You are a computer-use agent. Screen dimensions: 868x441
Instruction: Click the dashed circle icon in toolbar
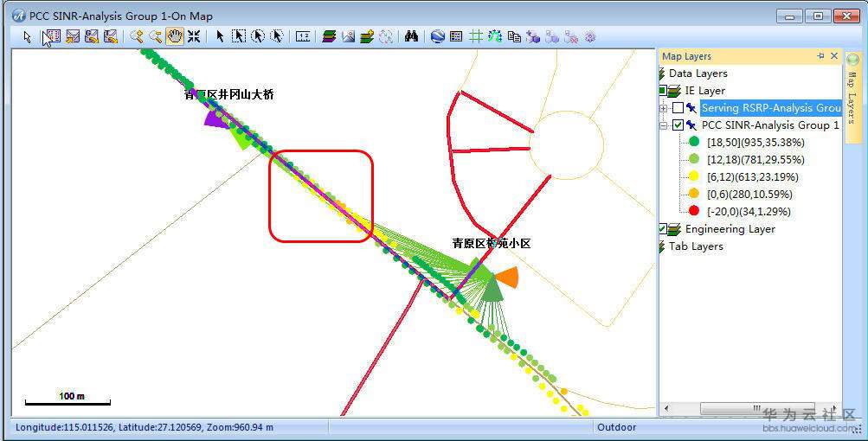point(386,37)
